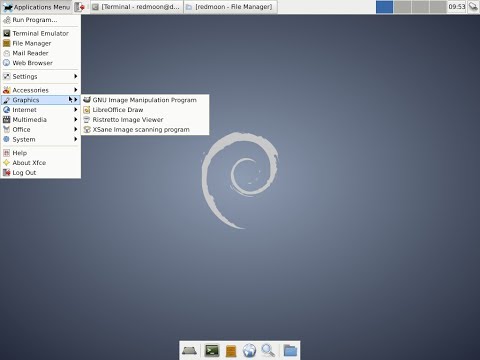
Task: Click the Web Browser globe icon in menu
Action: pos(7,63)
